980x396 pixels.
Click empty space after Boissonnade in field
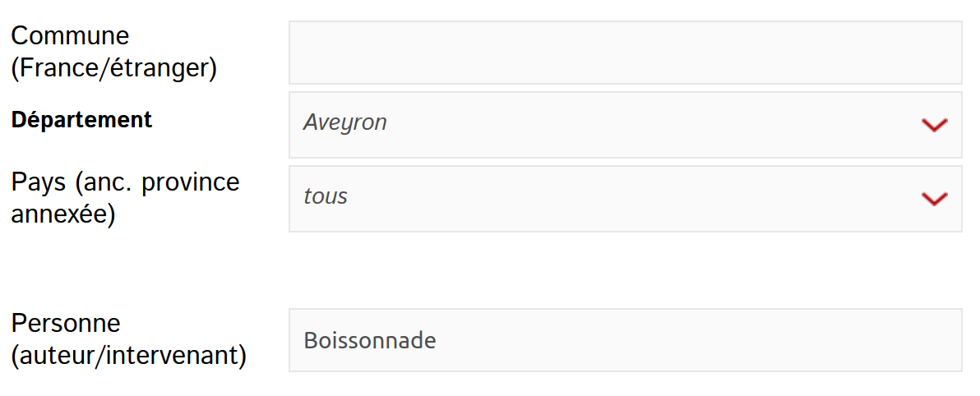[687, 340]
